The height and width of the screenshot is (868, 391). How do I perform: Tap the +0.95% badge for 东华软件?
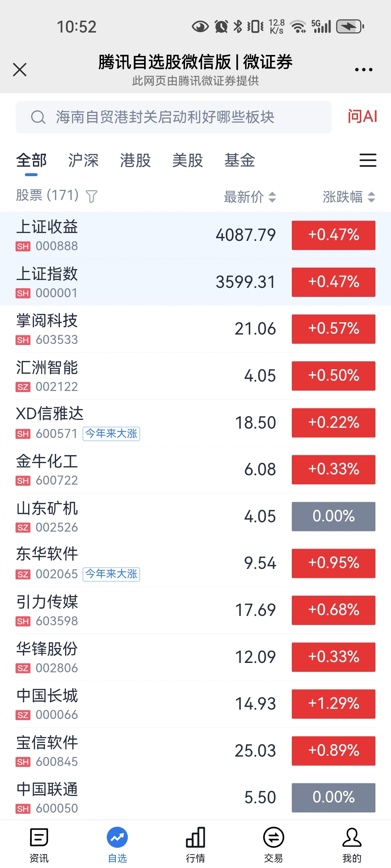pos(333,563)
